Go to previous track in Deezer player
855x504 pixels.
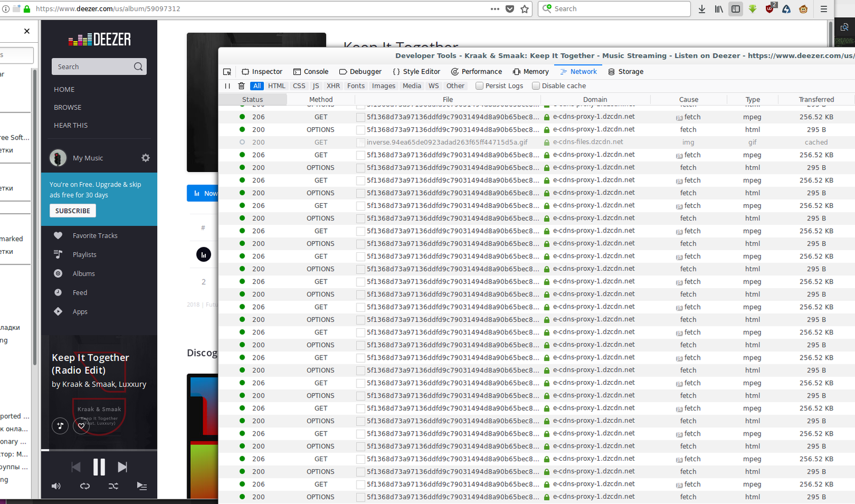pyautogui.click(x=76, y=467)
